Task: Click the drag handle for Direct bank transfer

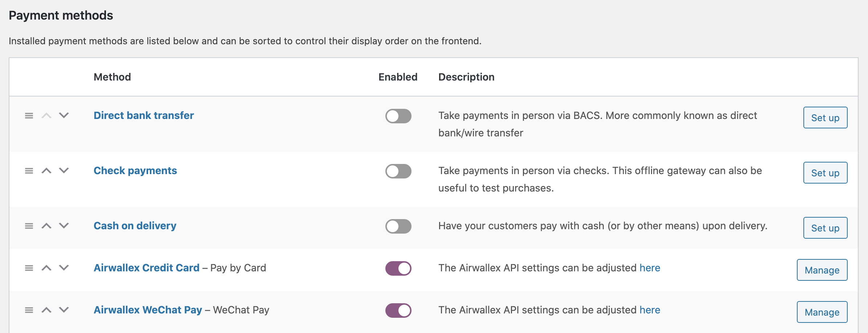Action: tap(29, 116)
